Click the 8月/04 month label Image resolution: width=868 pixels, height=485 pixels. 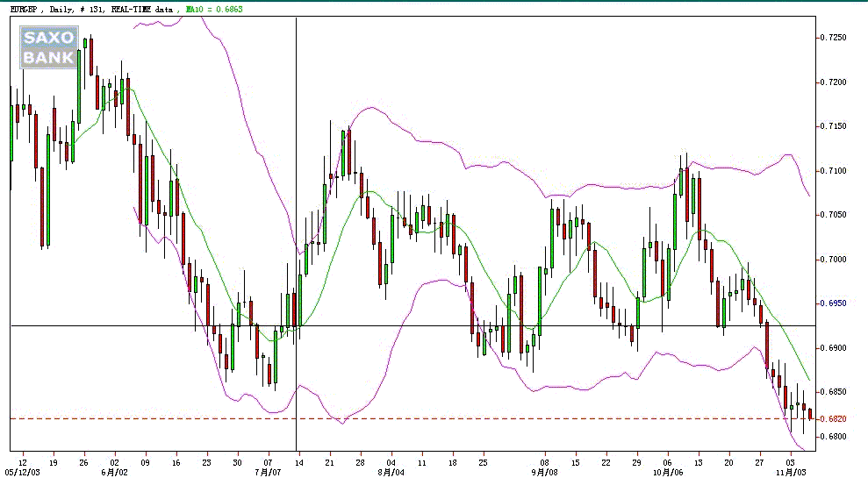(391, 472)
